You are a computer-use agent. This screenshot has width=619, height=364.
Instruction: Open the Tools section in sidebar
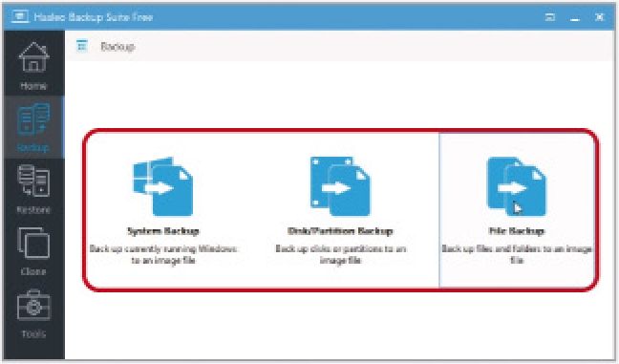(33, 313)
